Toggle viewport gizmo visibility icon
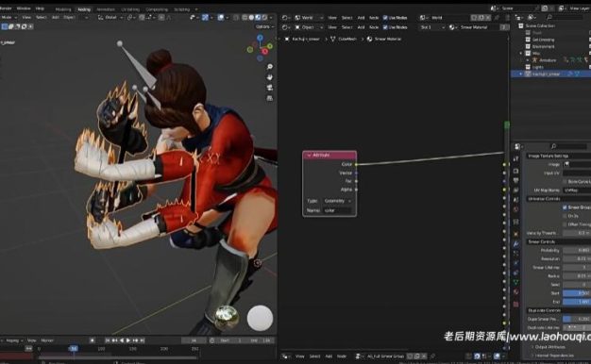 tap(205, 17)
